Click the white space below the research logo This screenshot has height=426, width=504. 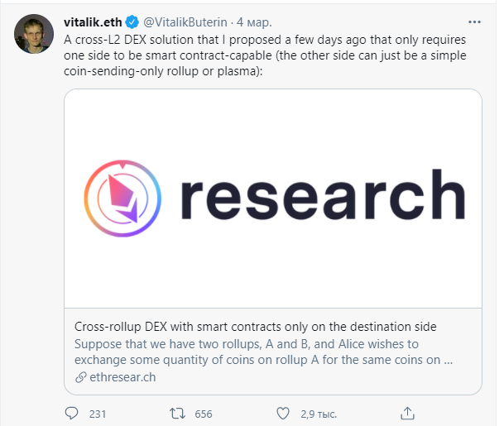click(273, 273)
